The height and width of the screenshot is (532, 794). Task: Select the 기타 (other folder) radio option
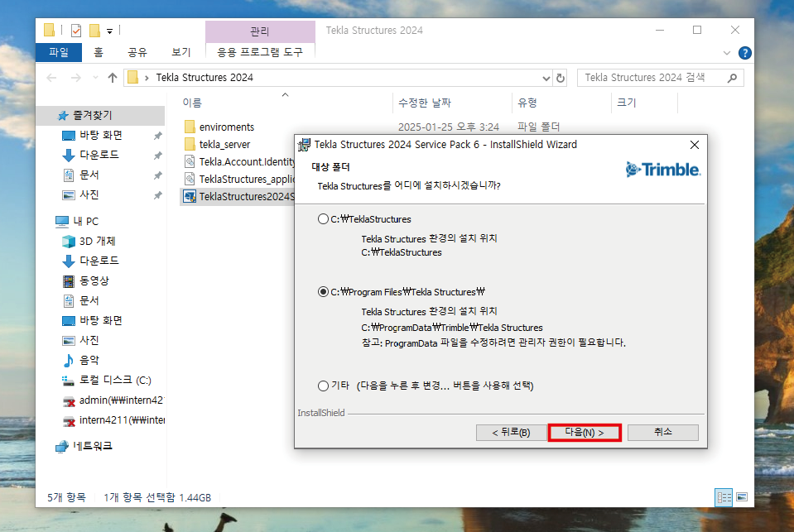pyautogui.click(x=323, y=386)
